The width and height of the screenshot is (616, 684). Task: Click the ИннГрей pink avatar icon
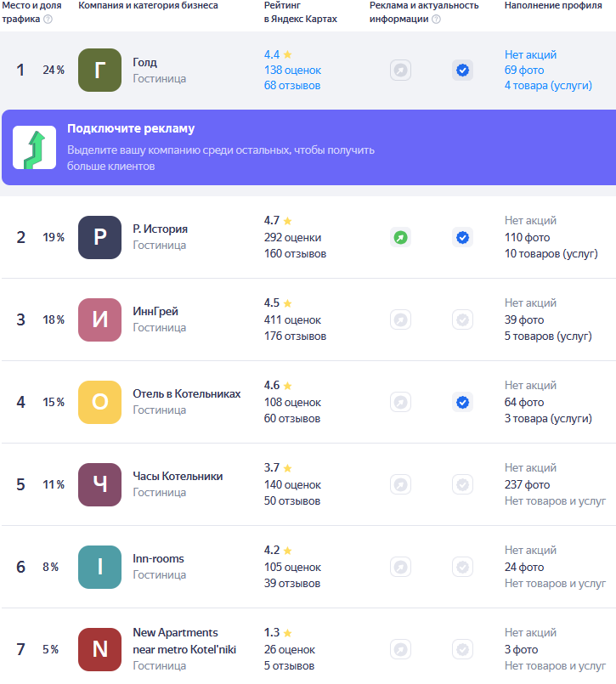(x=100, y=319)
